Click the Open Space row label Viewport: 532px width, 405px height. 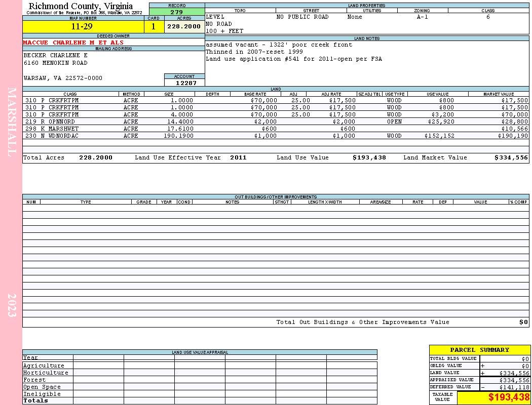click(42, 387)
